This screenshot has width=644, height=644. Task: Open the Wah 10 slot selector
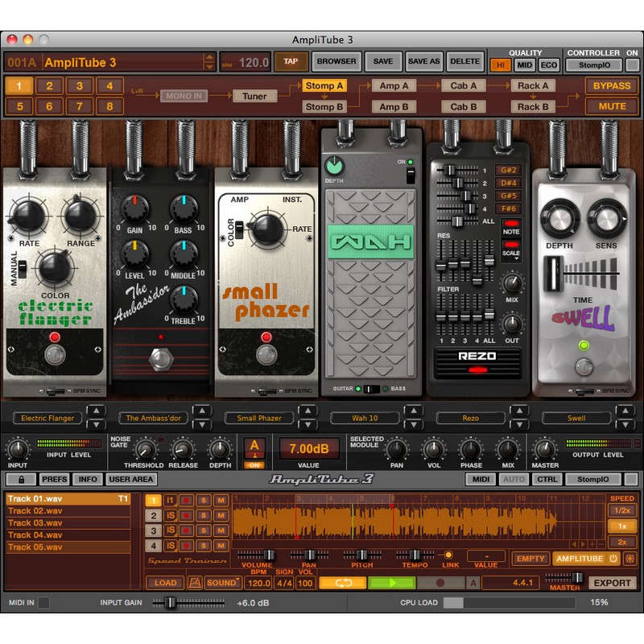click(365, 418)
